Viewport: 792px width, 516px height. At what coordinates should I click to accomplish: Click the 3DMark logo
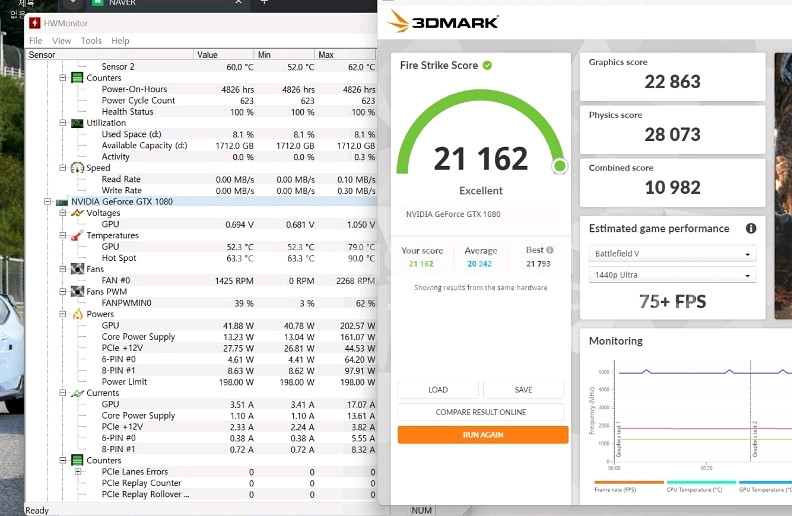point(442,21)
